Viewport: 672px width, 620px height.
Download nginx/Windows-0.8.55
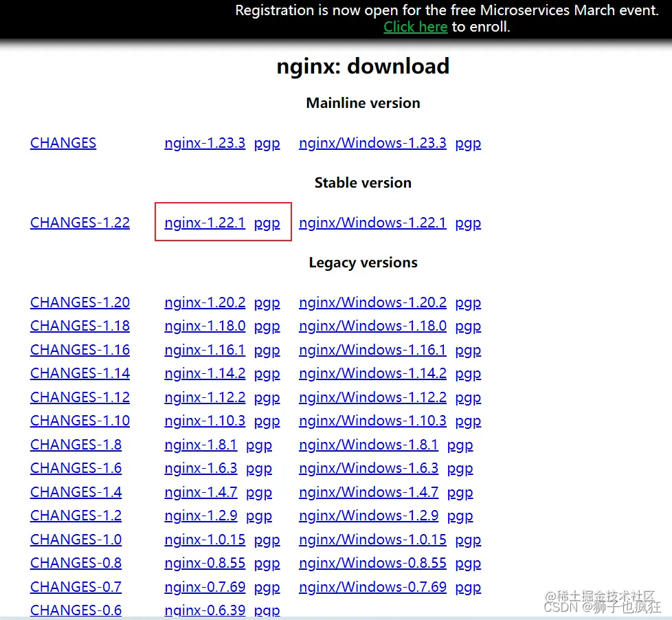(x=373, y=562)
